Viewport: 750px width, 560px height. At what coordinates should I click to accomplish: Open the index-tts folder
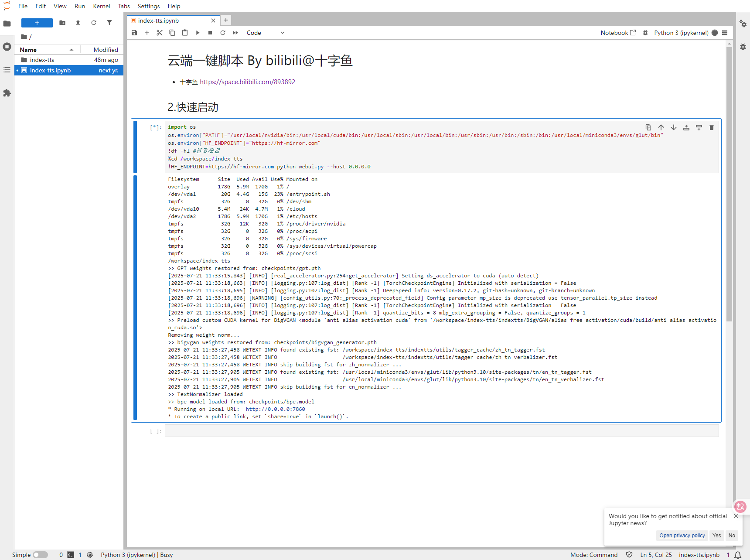pyautogui.click(x=69, y=60)
